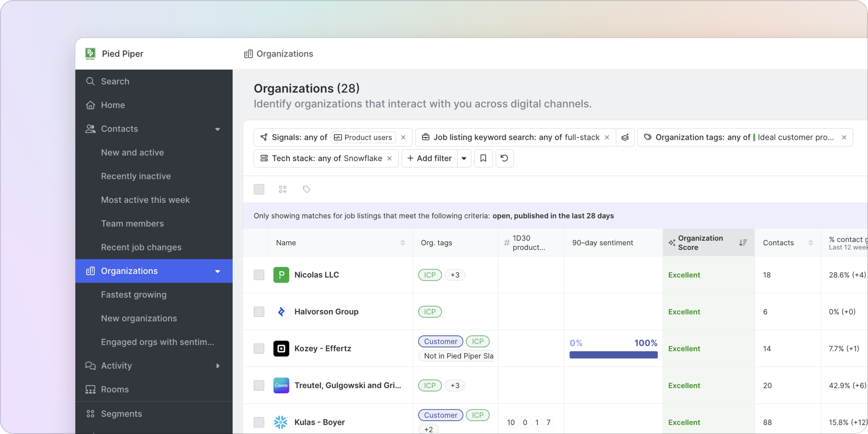Open Kulas - Boyer organization
Image resolution: width=868 pixels, height=434 pixels.
tap(320, 423)
